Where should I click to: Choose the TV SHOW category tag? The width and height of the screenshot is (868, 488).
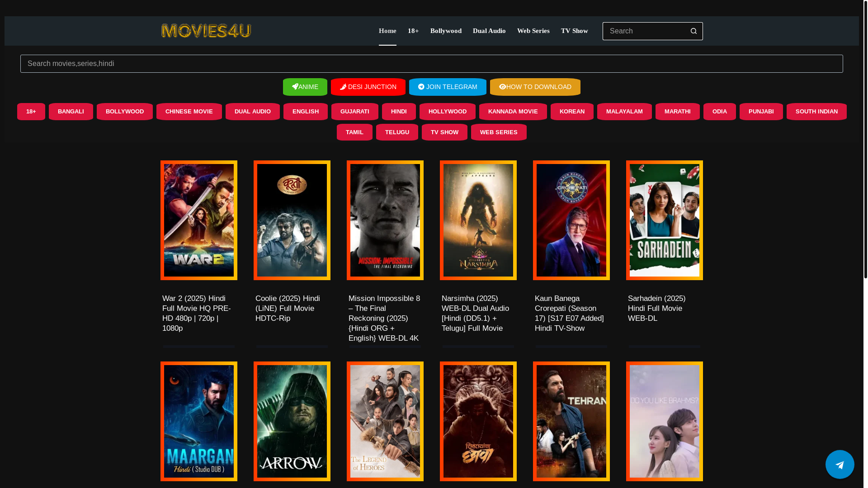tap(444, 132)
